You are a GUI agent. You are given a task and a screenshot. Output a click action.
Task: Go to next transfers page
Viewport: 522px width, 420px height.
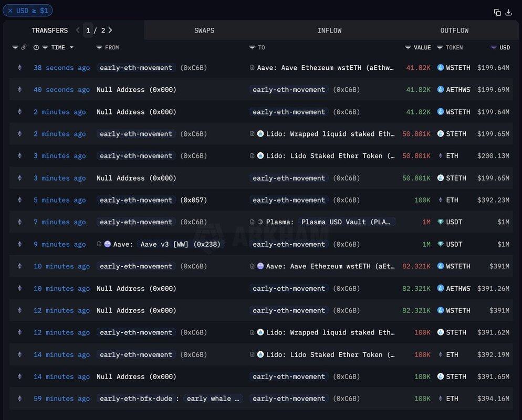coord(110,30)
